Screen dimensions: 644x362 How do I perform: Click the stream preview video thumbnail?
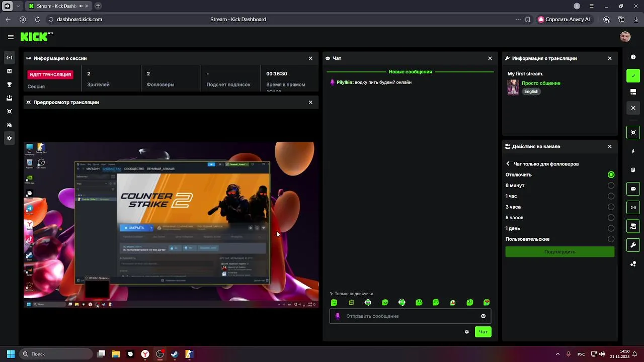(171, 225)
